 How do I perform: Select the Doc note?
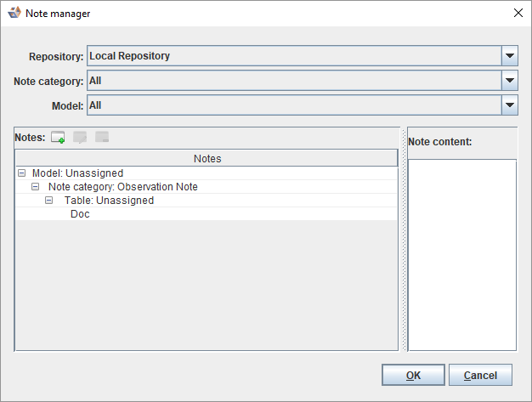[80, 214]
